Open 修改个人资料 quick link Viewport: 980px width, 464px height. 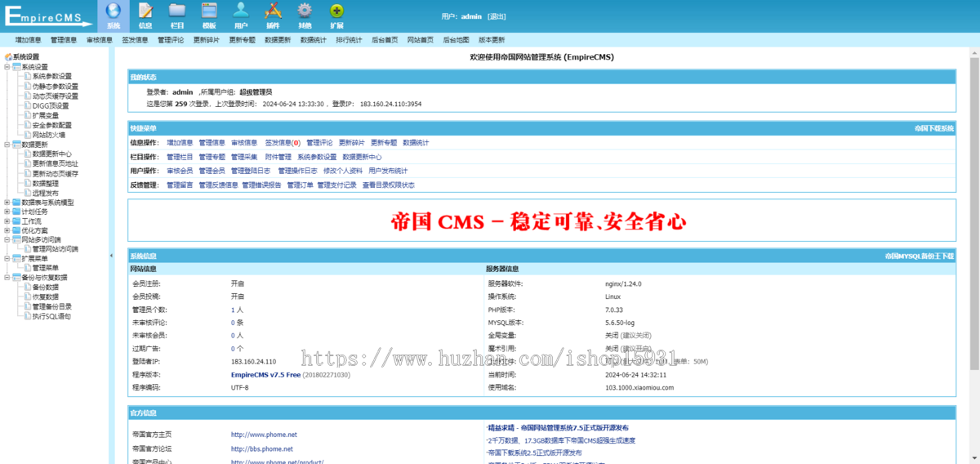pos(343,171)
